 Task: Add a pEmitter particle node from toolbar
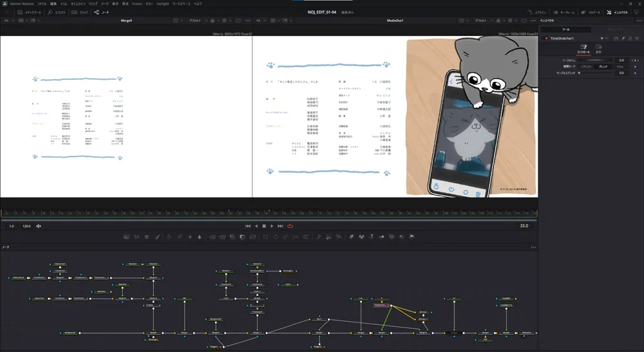[x=318, y=237]
